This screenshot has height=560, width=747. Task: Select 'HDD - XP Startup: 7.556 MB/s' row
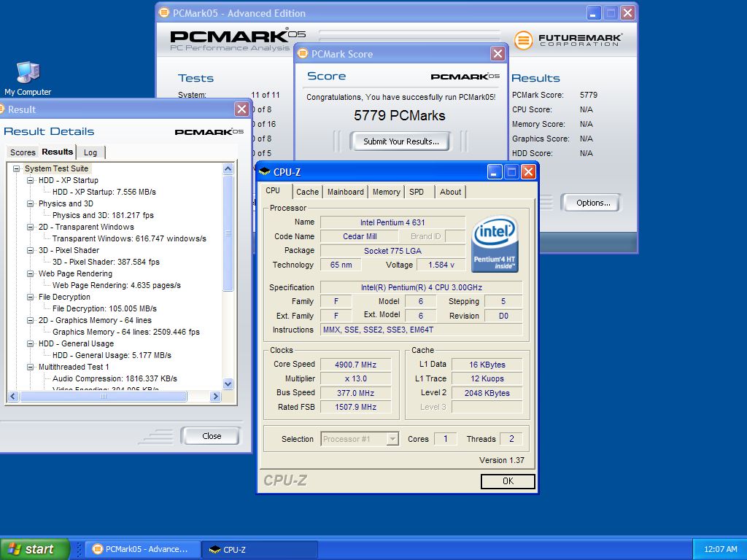(104, 192)
